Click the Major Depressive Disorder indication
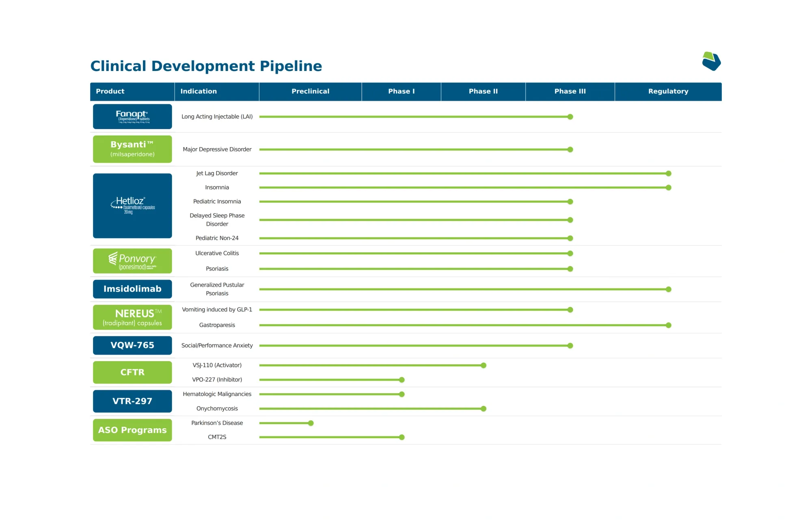The image size is (812, 525). pos(217,149)
